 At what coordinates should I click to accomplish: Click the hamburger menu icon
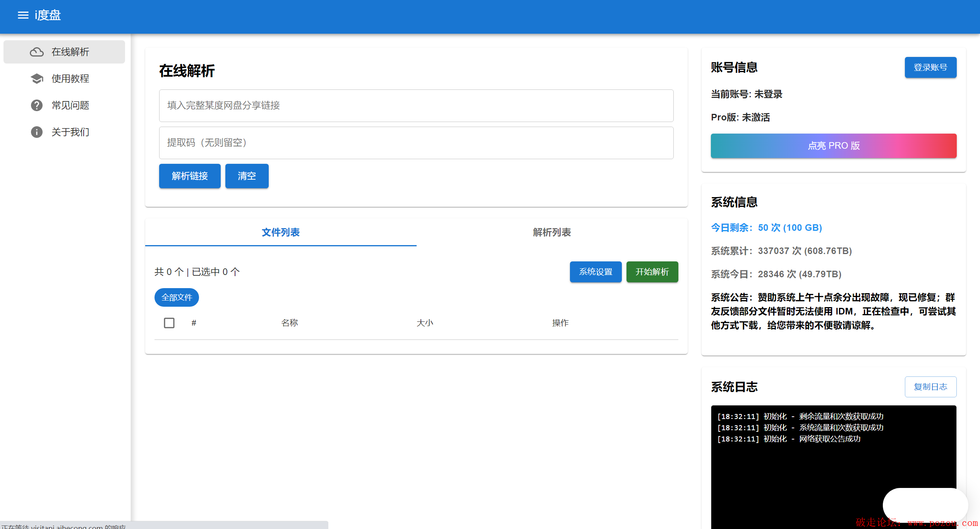coord(23,15)
